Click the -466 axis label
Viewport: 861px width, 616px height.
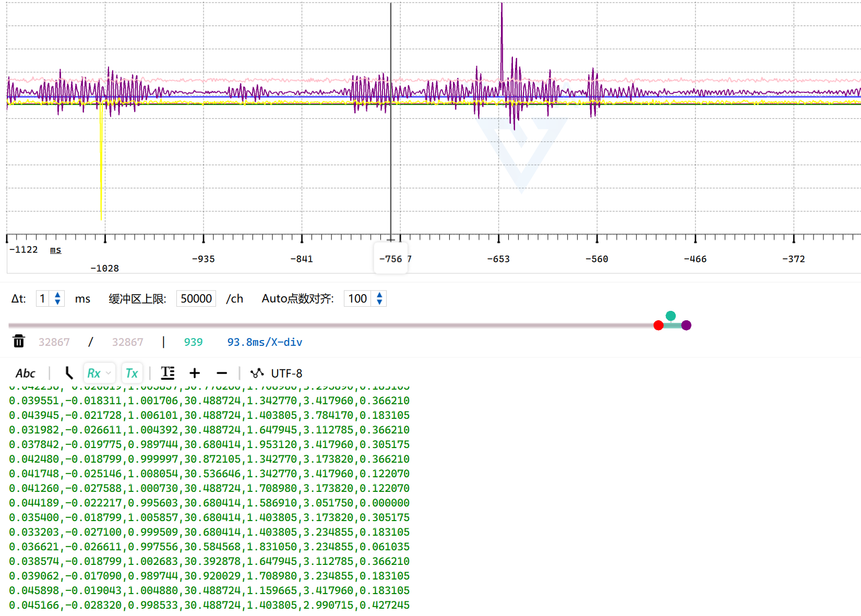(x=695, y=259)
